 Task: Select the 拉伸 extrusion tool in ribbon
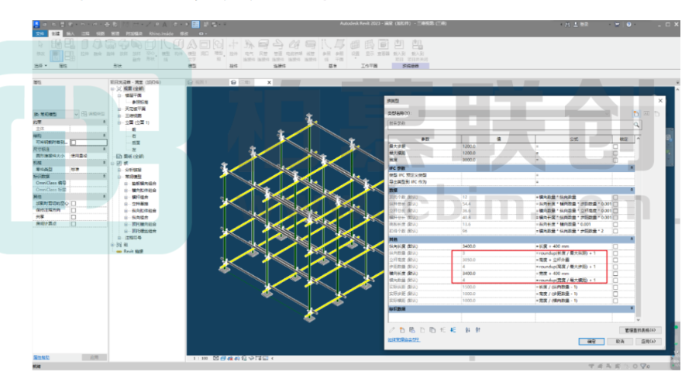(84, 47)
